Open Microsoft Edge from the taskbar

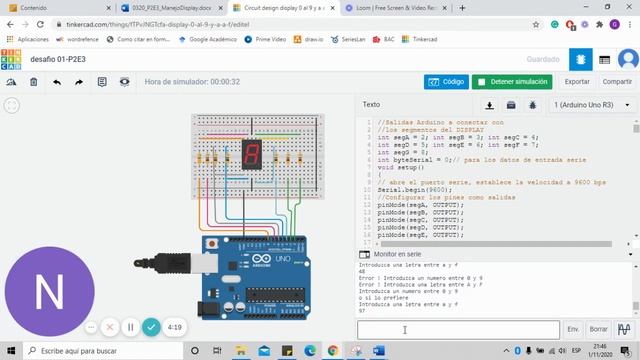click(x=310, y=351)
